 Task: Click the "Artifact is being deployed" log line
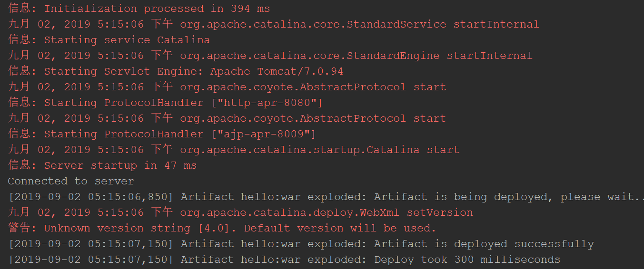point(326,197)
